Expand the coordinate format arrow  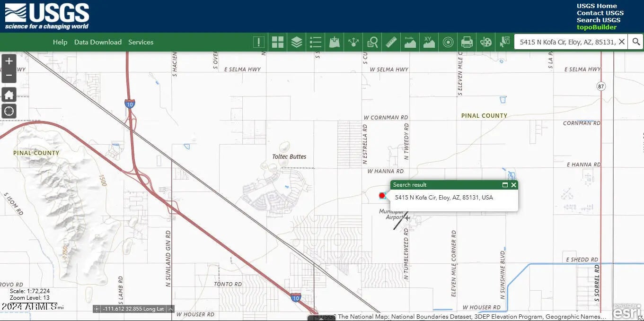[x=171, y=309]
